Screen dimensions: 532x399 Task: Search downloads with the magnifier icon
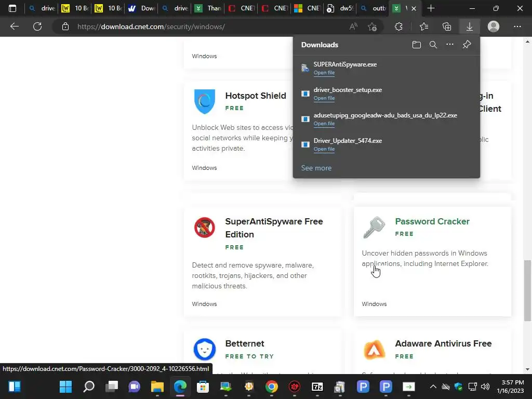[x=433, y=45]
